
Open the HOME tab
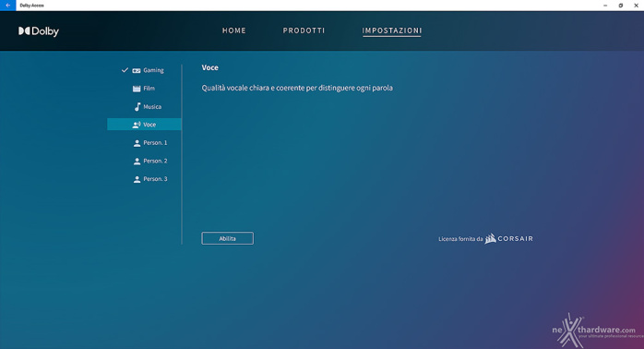pos(234,30)
